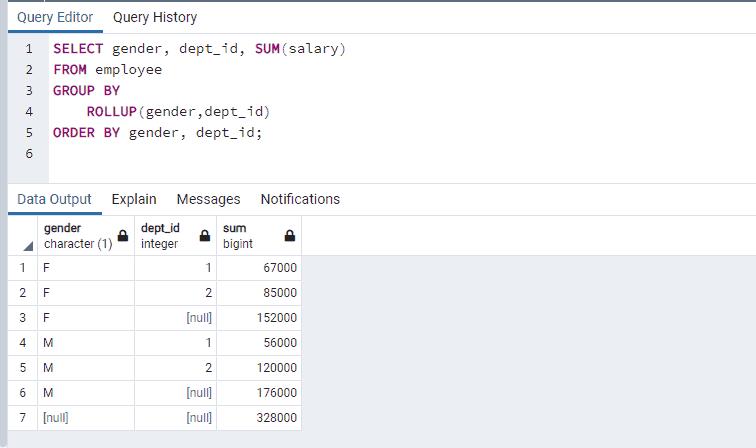Image resolution: width=756 pixels, height=448 pixels.
Task: Select the sum column header
Action: point(250,236)
